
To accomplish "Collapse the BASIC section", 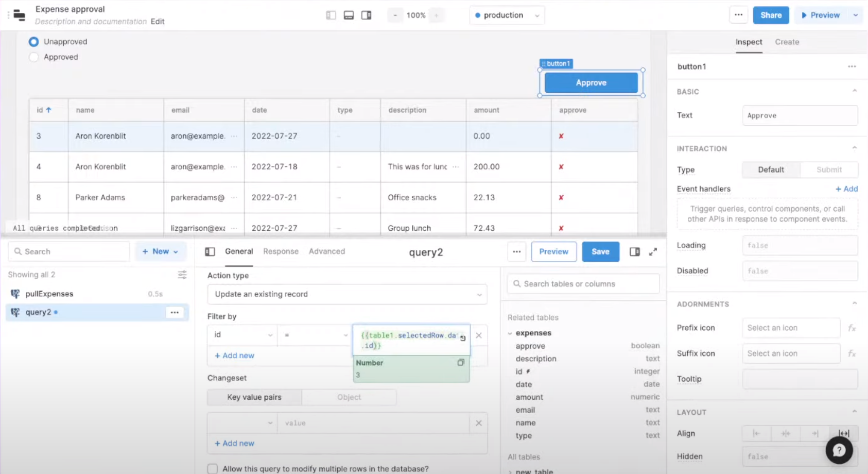I will point(855,91).
